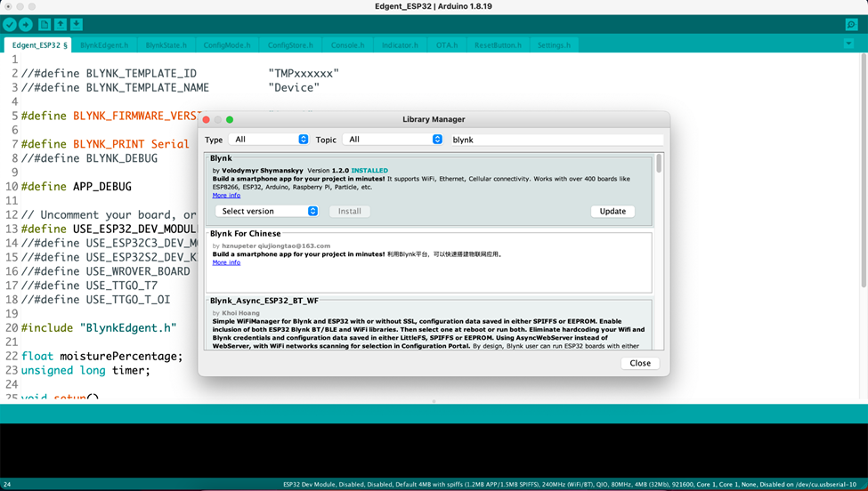The height and width of the screenshot is (491, 868).
Task: Click the line 'unsigned long timer;'
Action: [x=85, y=370]
